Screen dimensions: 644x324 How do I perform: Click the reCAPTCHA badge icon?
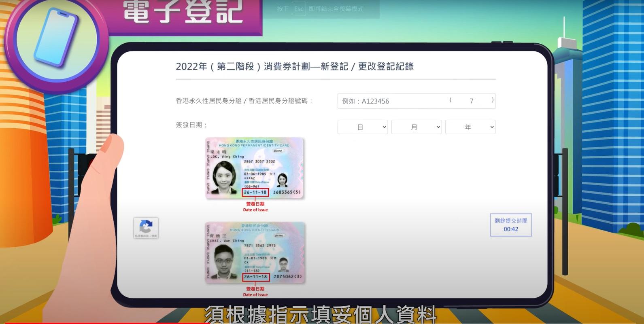(x=146, y=227)
